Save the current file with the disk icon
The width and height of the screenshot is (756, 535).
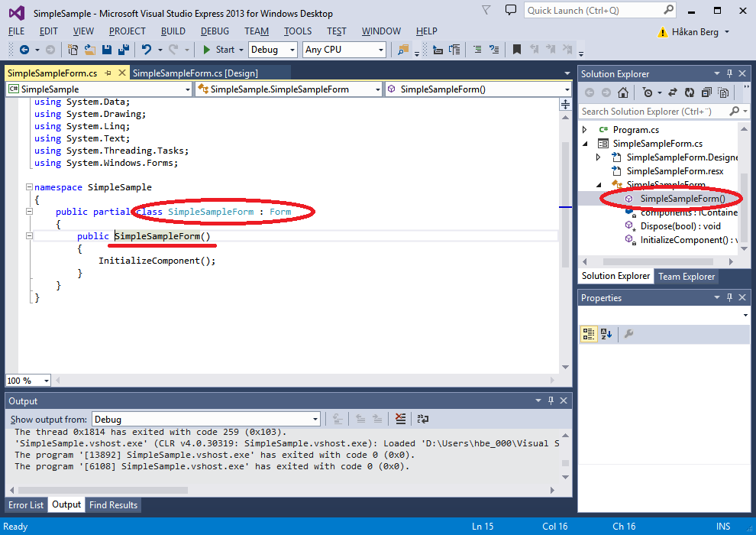[107, 50]
